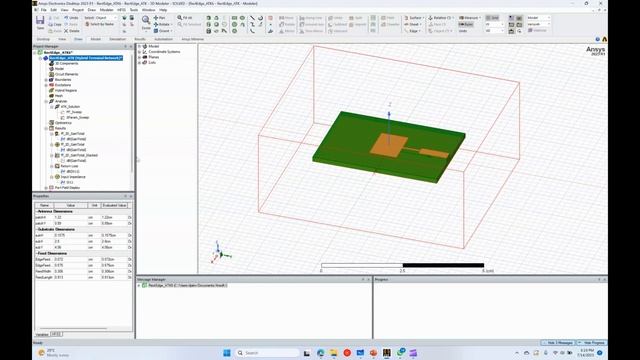Screen dimensions: 640x360
Task: Click Hide Progress button in status bar
Action: (591, 343)
